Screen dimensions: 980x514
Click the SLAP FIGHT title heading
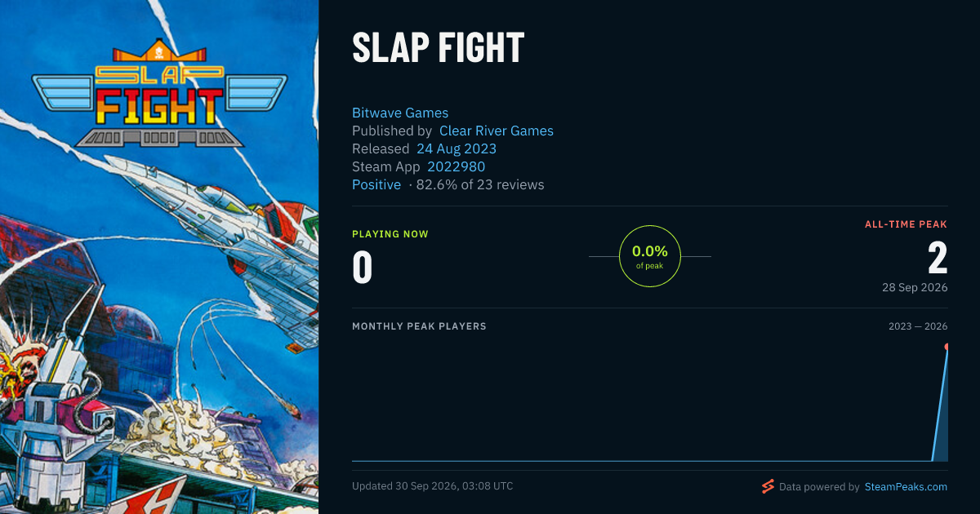pos(438,48)
